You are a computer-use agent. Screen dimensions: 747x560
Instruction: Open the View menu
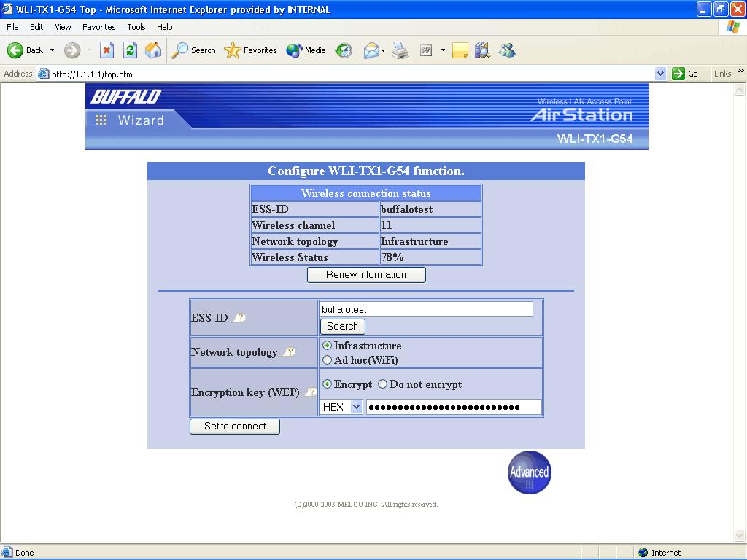63,27
